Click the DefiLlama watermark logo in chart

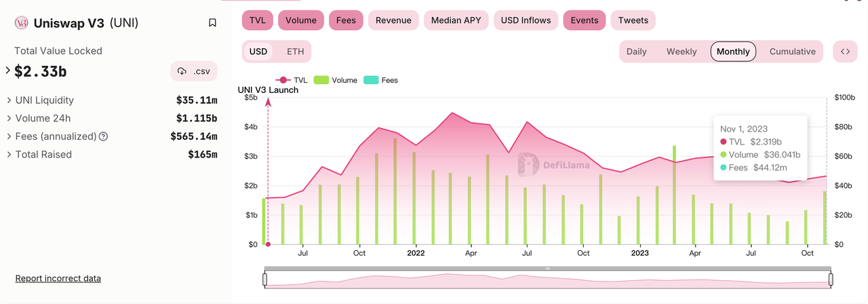(x=529, y=164)
